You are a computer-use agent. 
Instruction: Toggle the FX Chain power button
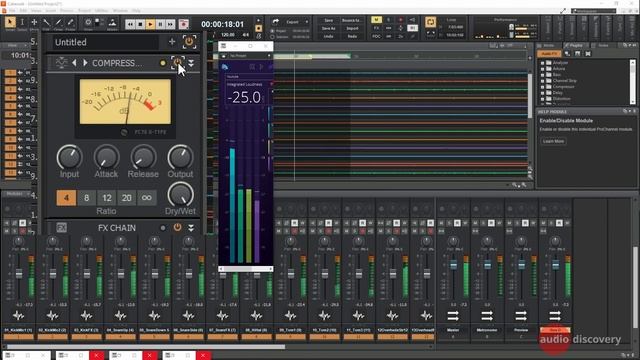(x=177, y=227)
